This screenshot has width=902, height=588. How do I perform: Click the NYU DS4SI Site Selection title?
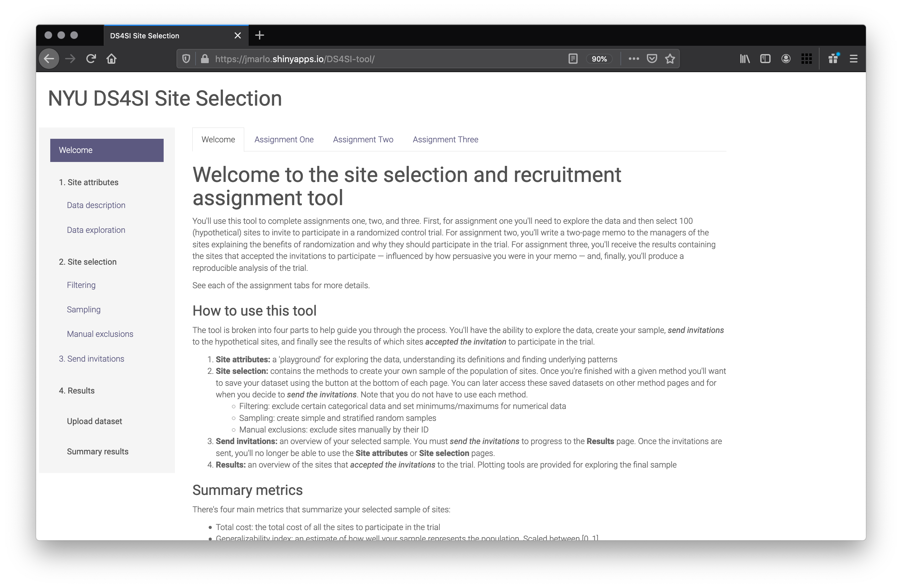(165, 98)
